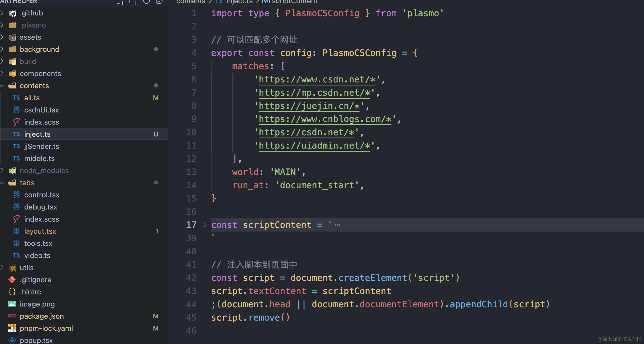Click the New File icon in explorer header
The width and height of the screenshot is (644, 344).
tap(120, 2)
